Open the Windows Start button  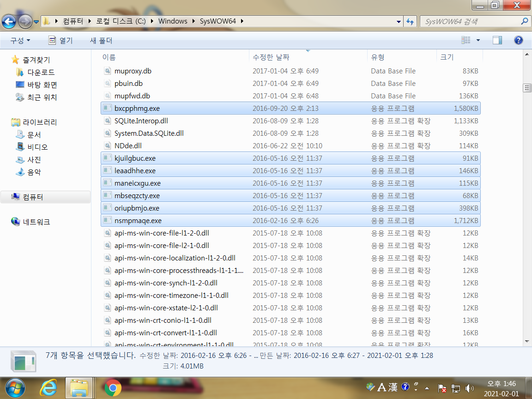point(15,388)
